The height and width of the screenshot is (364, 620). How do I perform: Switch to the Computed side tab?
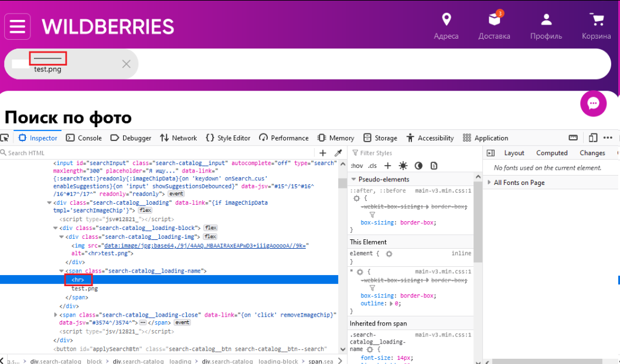551,153
